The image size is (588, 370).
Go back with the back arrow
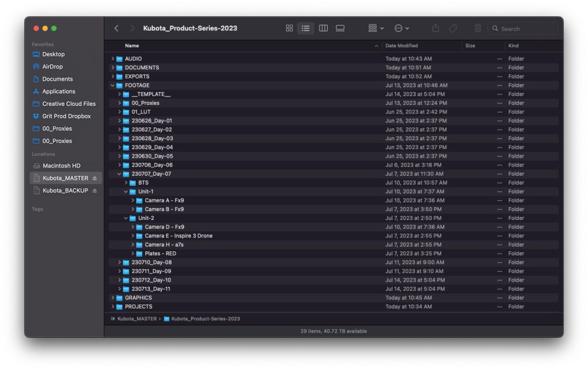116,28
